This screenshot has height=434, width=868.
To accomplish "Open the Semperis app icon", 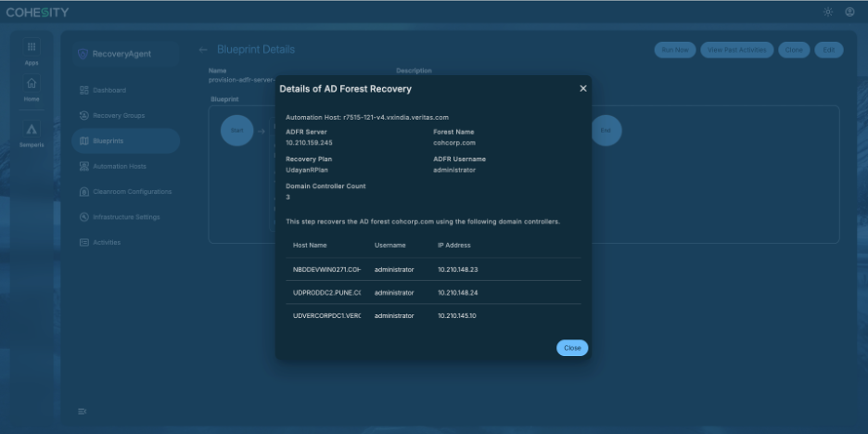I will tap(32, 129).
